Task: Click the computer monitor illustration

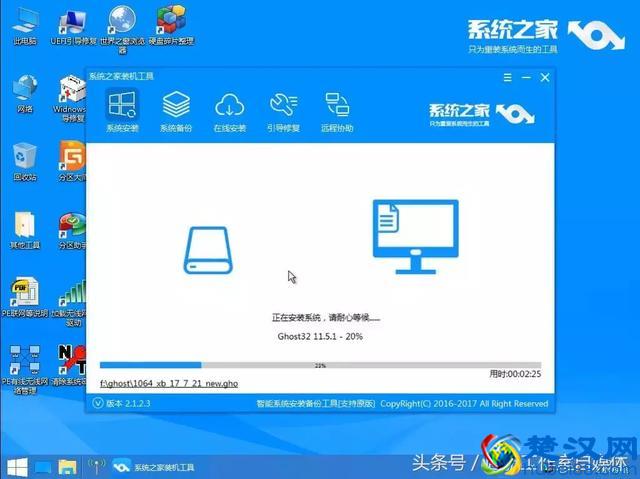Action: pos(416,237)
